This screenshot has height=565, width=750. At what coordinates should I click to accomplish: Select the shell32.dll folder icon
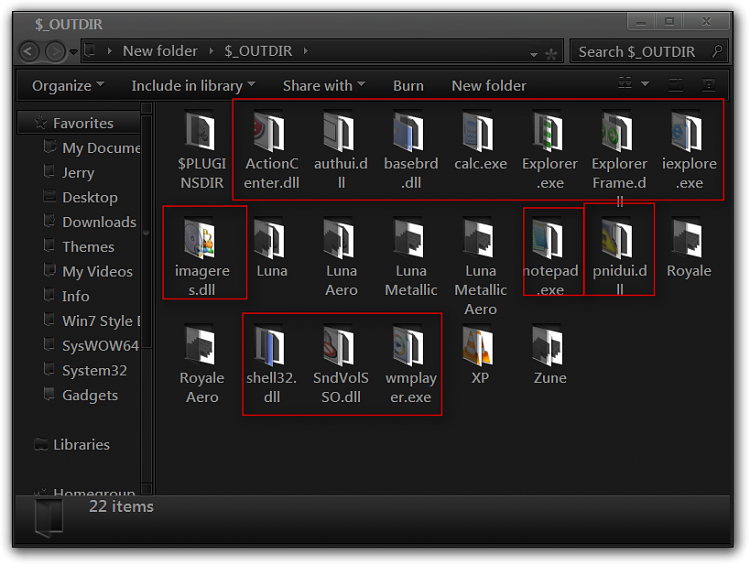pyautogui.click(x=271, y=346)
